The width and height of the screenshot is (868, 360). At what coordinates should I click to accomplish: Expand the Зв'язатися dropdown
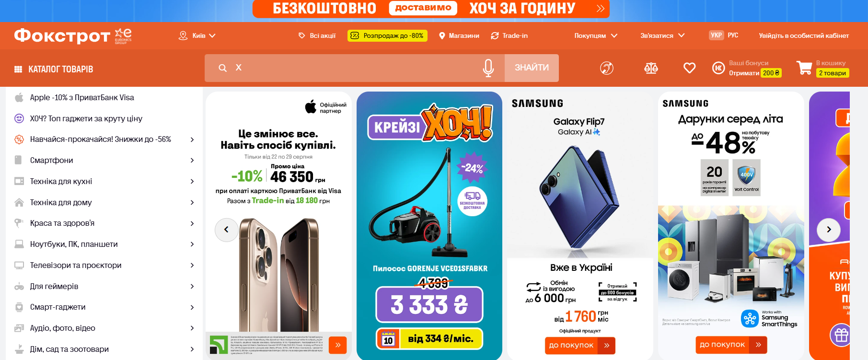tap(662, 35)
